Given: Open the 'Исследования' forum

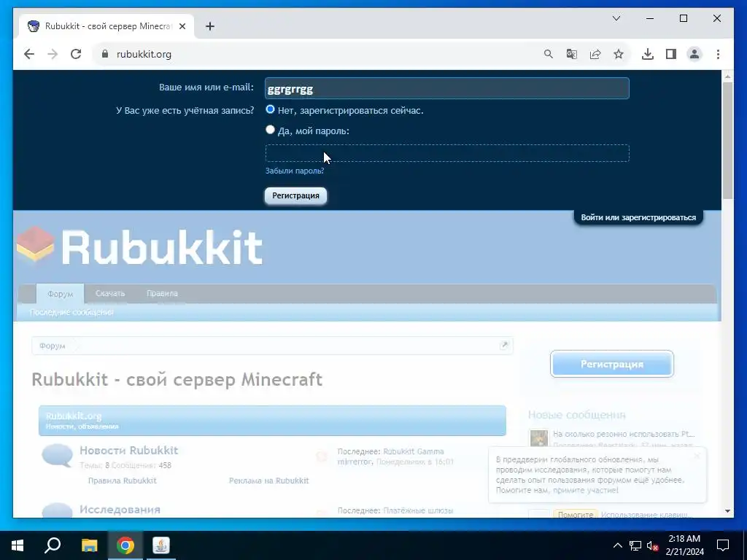Looking at the screenshot, I should coord(120,510).
